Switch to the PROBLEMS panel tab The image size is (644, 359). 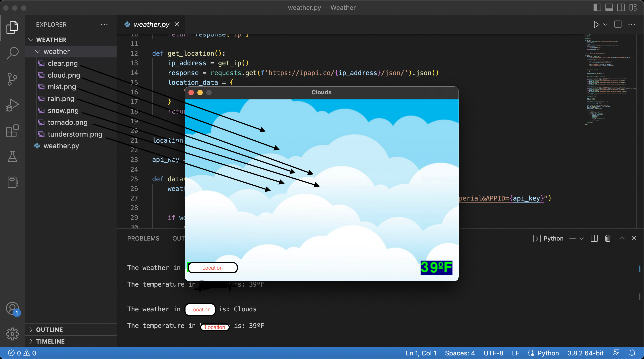tap(143, 238)
